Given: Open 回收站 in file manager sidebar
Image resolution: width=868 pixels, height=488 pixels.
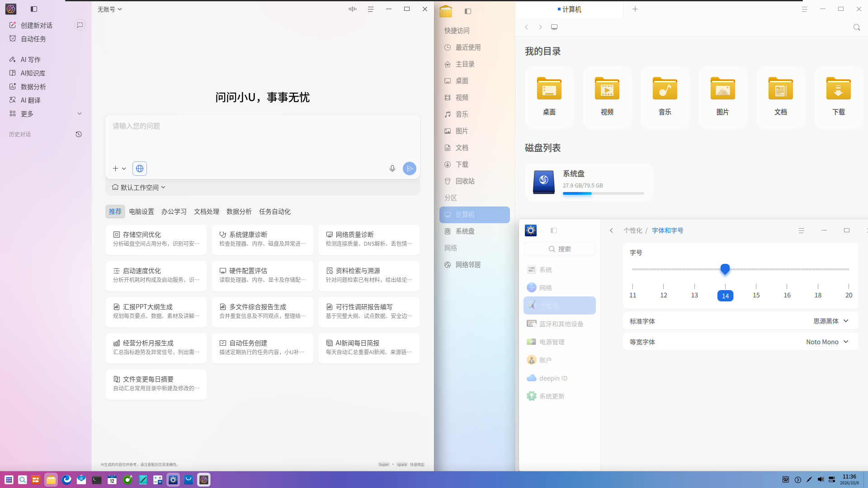Looking at the screenshot, I should 474,181.
